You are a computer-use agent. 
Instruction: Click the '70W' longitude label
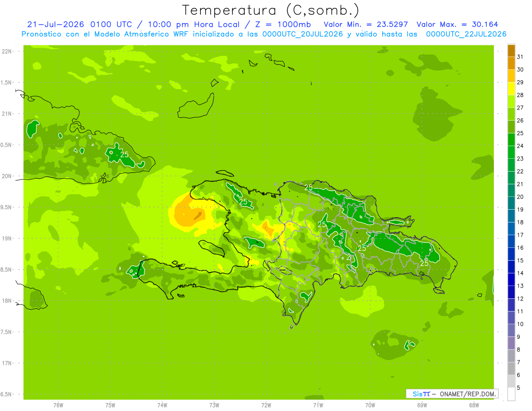coord(370,405)
